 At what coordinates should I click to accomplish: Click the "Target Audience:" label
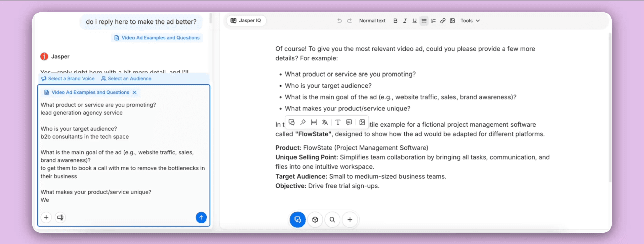(x=301, y=176)
